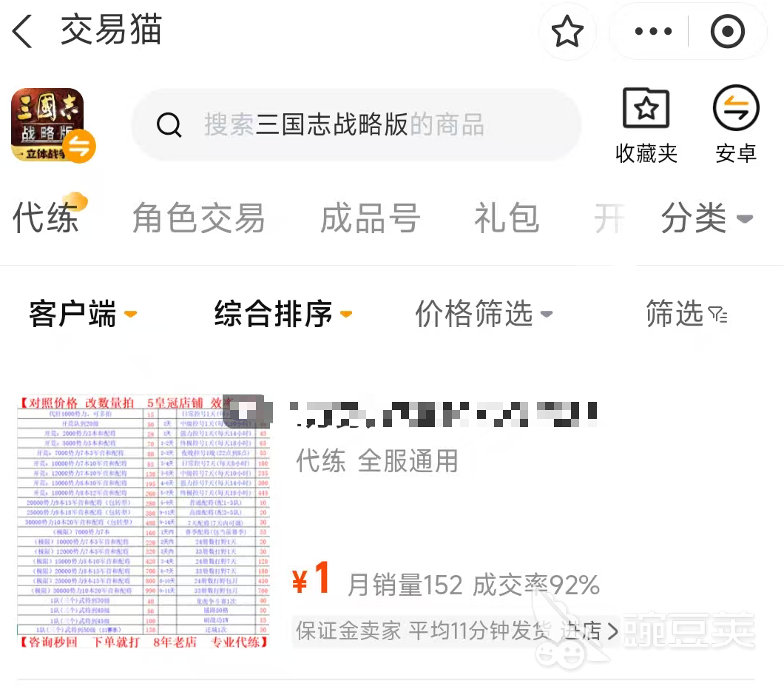Expand the 分类 category dropdown

tap(706, 218)
